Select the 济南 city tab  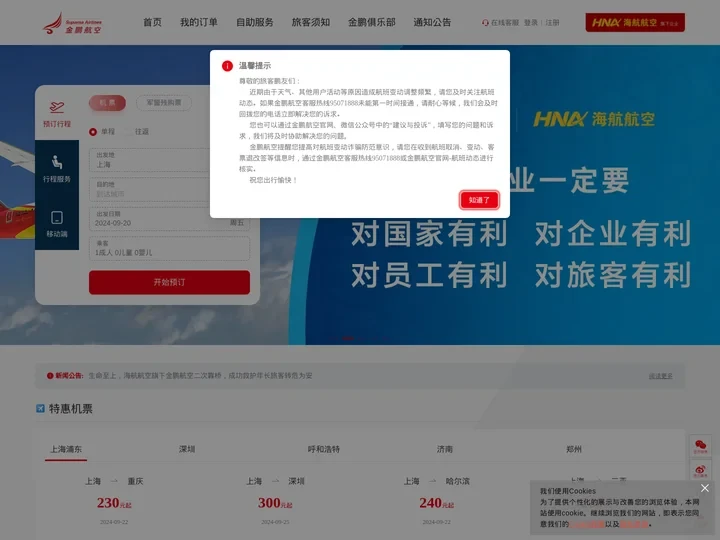click(x=444, y=449)
